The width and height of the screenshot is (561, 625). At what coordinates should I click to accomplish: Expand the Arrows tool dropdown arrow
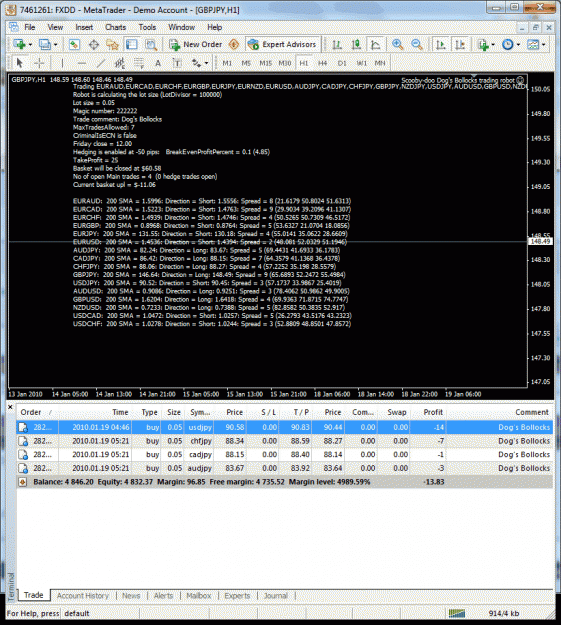(x=206, y=63)
